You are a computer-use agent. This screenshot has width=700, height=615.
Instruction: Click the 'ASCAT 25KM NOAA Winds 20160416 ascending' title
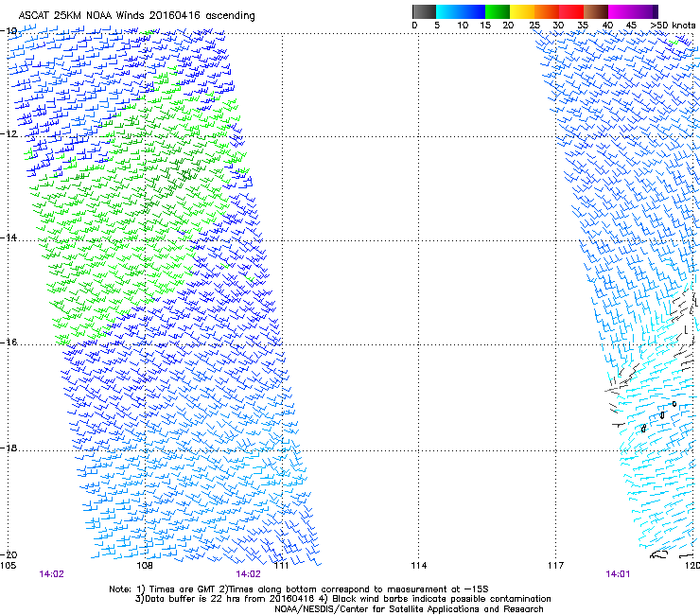pyautogui.click(x=136, y=16)
